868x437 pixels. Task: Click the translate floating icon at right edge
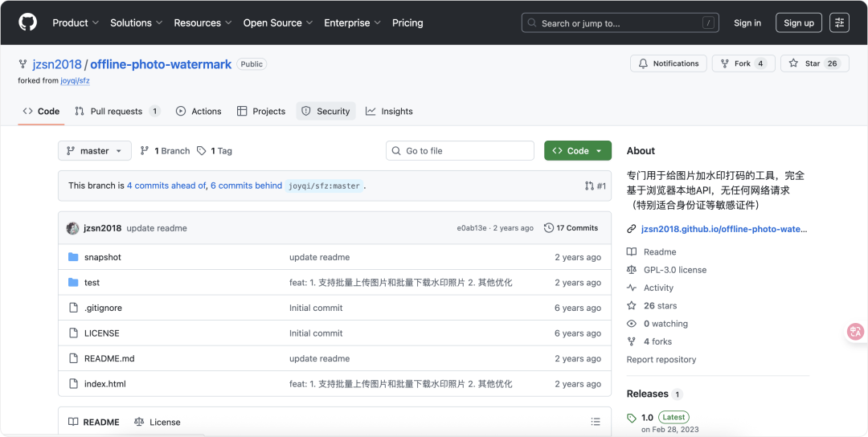click(x=856, y=332)
